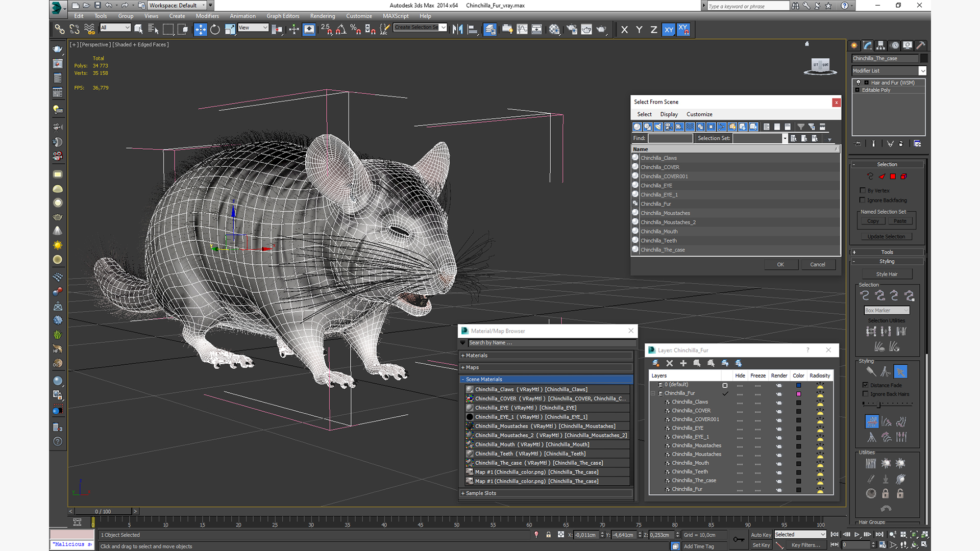Viewport: 980px width, 551px height.
Task: Click the Mirror tool icon
Action: pyautogui.click(x=457, y=30)
